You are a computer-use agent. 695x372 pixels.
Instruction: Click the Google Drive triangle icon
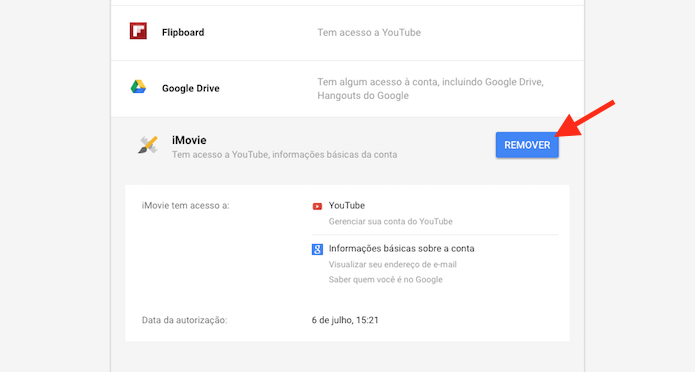pos(138,87)
